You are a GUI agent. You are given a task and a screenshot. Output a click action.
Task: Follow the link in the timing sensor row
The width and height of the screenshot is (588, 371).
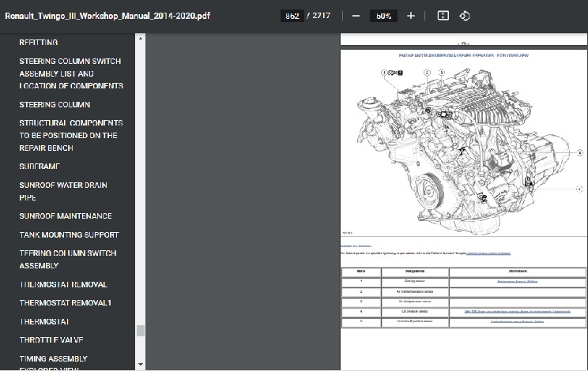coord(517,281)
